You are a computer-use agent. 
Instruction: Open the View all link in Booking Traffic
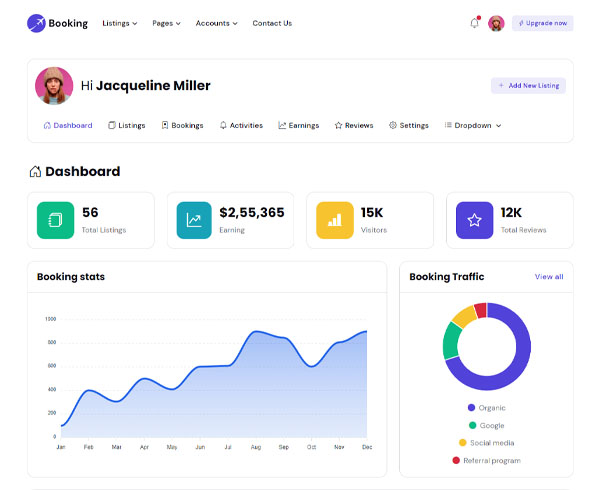pyautogui.click(x=549, y=277)
